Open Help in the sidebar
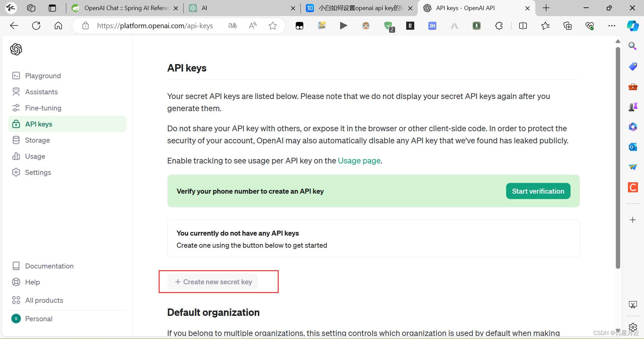Screen dimensions: 644x339 [67, 282]
